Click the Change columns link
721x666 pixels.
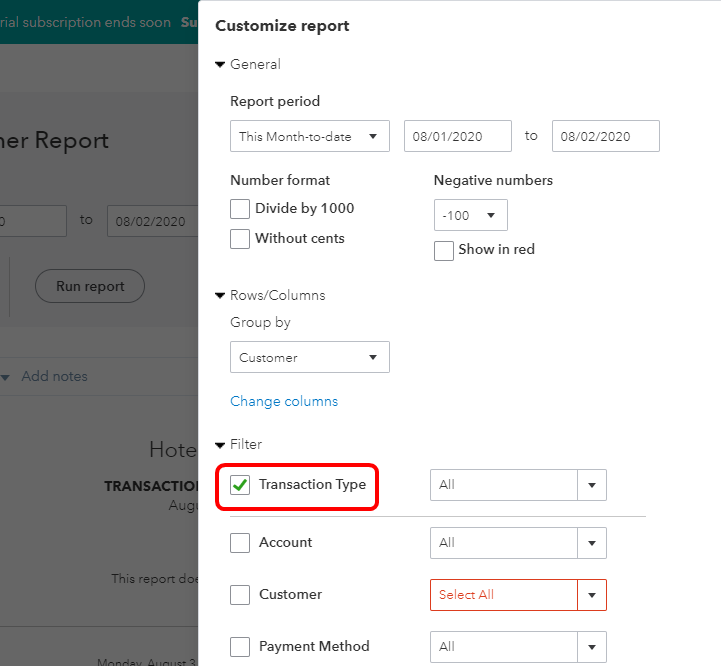coord(284,401)
